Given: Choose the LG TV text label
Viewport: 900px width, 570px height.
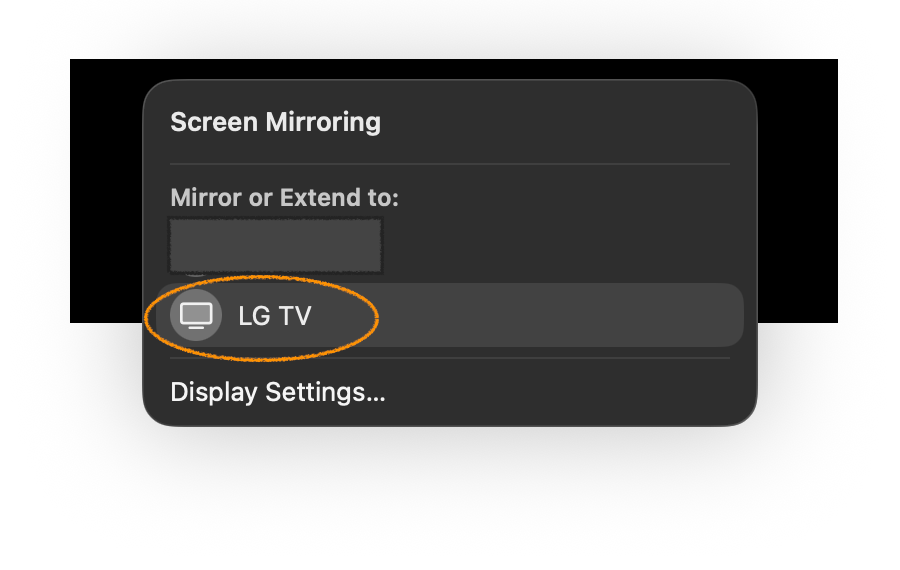Looking at the screenshot, I should coord(275,316).
